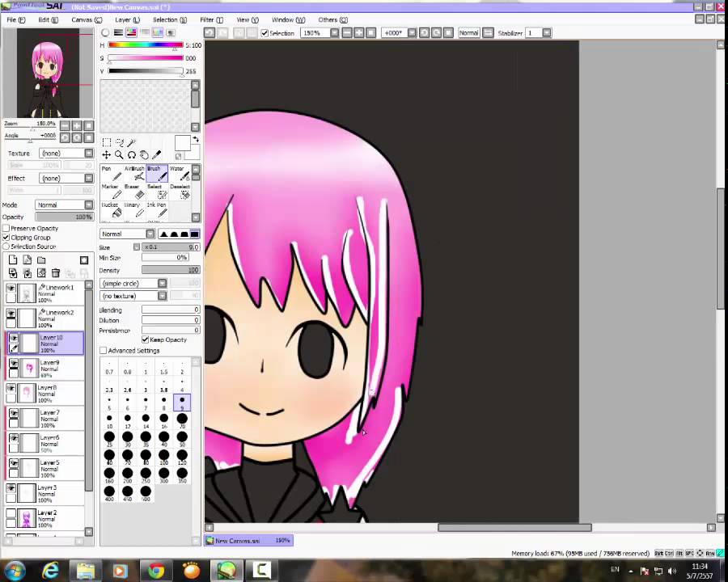Select the Water brush tool
Viewport: 728px width, 582px height.
180,174
